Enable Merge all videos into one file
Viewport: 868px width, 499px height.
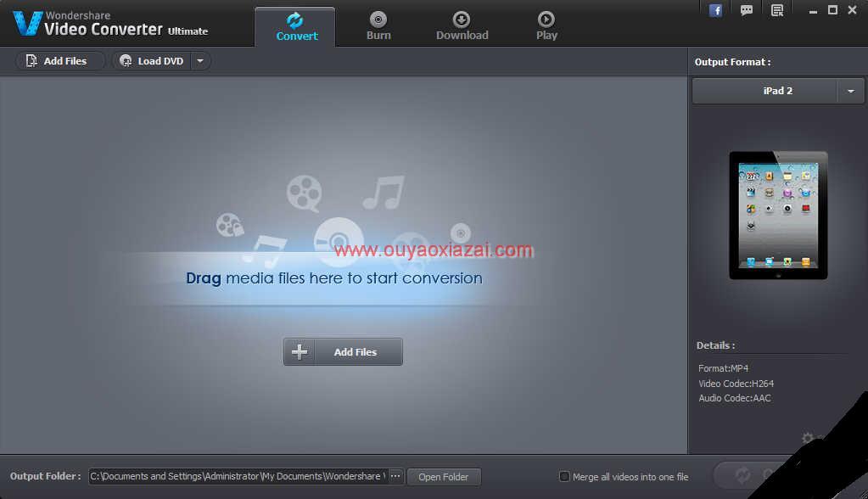pos(564,476)
